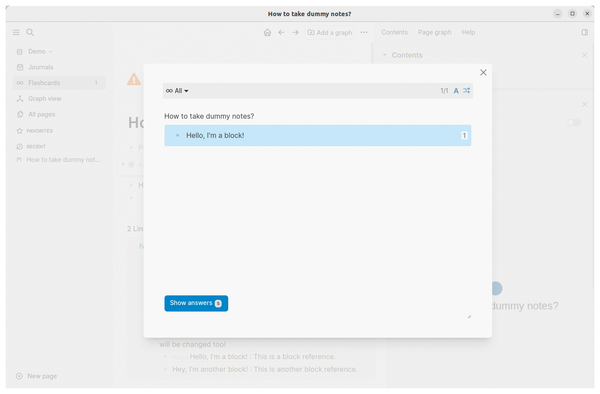Toggle the switch in the right sidebar
The image size is (600, 394).
pos(574,122)
